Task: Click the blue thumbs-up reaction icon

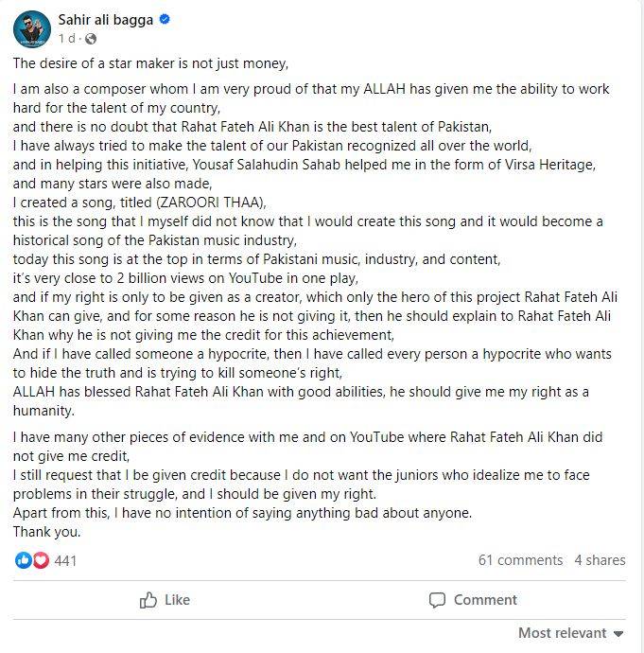Action: coord(24,560)
